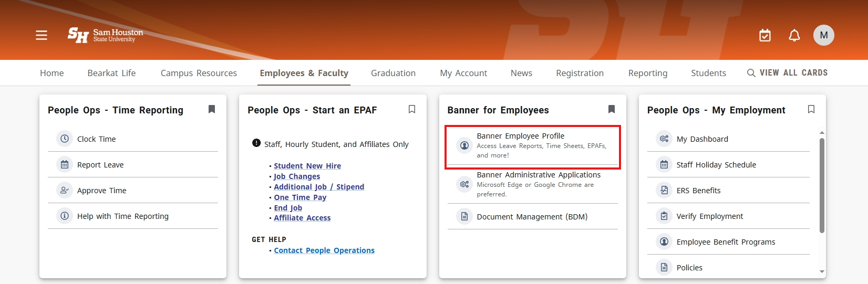This screenshot has height=284, width=868.
Task: Select the Employees & Faculty tab
Action: pos(304,73)
